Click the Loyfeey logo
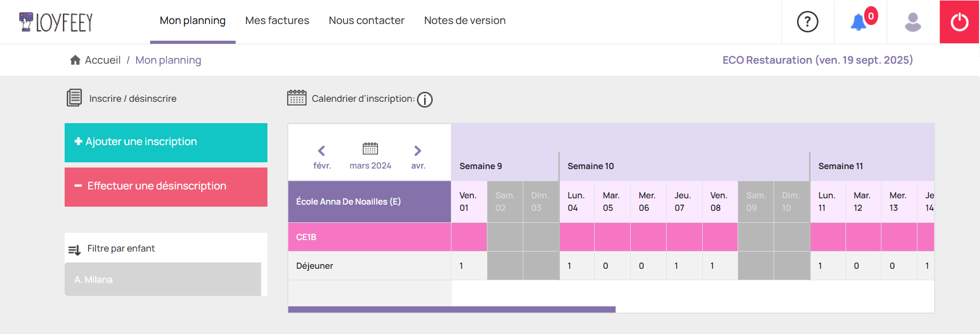 click(56, 22)
